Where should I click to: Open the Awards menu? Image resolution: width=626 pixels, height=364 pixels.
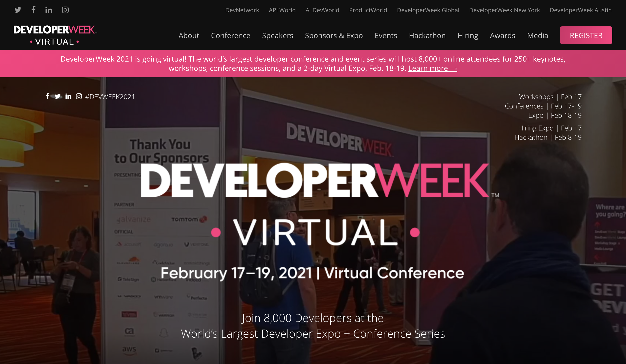pos(503,35)
